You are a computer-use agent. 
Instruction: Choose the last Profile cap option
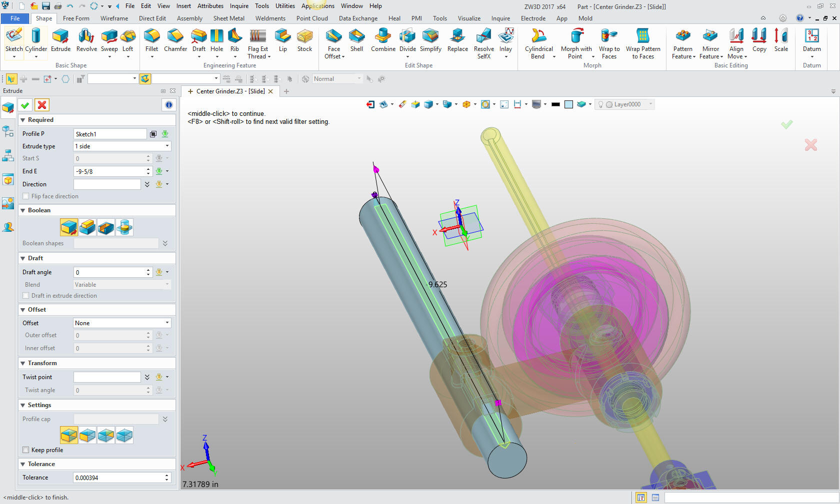click(124, 435)
